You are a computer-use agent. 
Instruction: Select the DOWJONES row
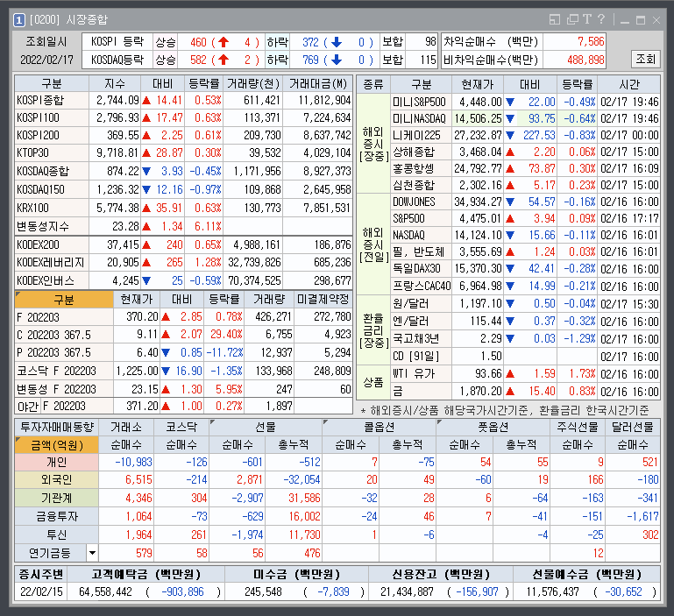(x=526, y=202)
